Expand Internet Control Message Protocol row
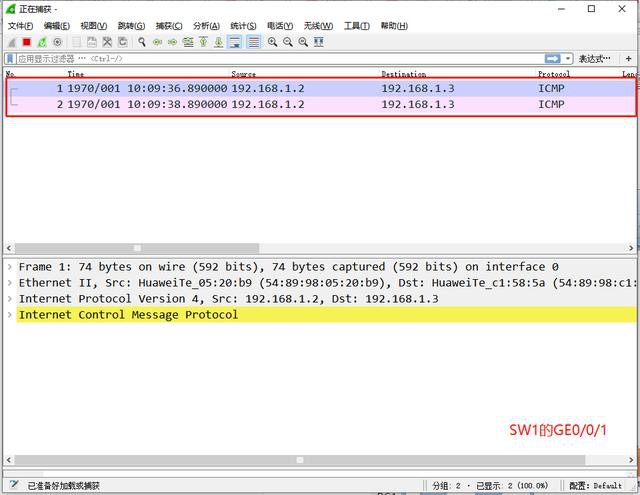The image size is (640, 495). 10,315
